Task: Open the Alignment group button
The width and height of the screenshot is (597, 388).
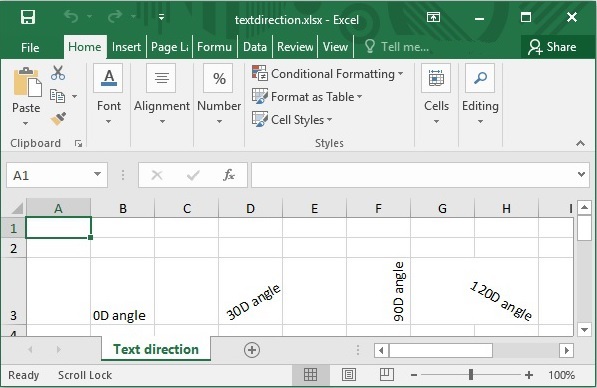Action: pos(162,94)
